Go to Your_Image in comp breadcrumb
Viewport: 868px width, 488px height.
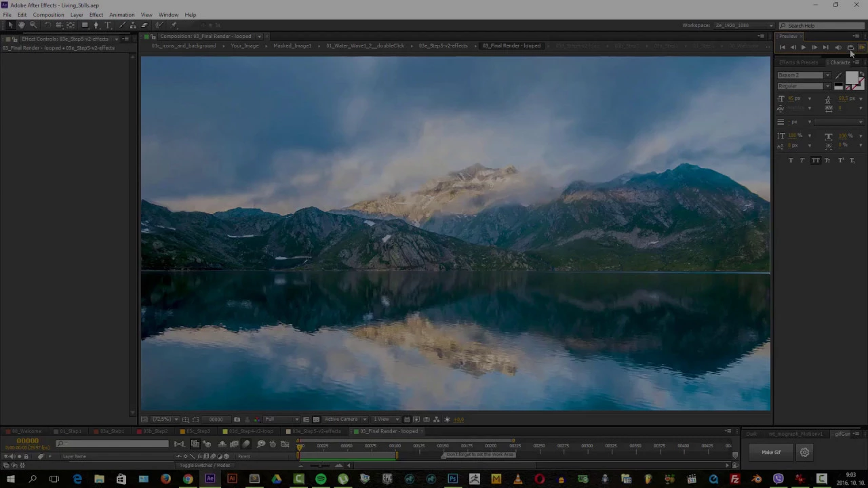(245, 46)
